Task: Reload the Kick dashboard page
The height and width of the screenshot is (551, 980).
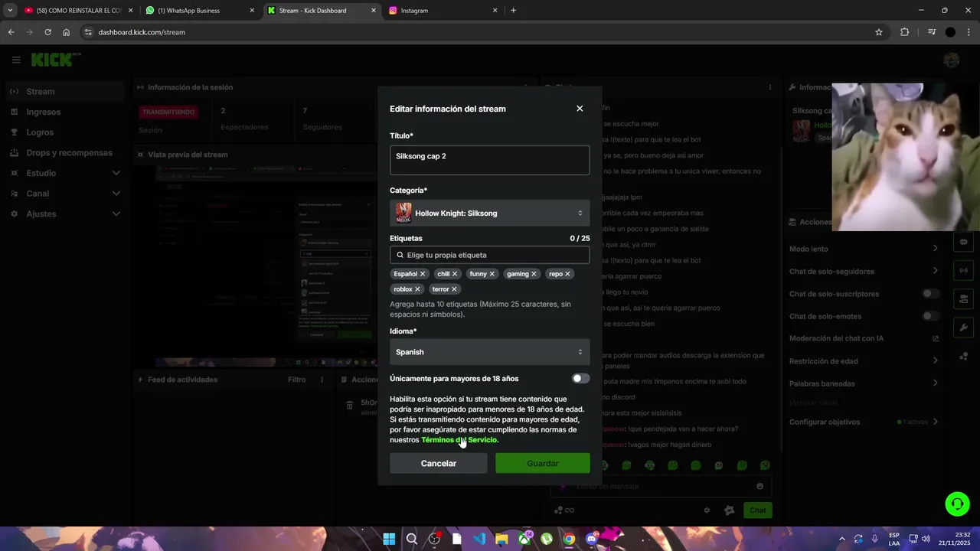Action: [47, 32]
